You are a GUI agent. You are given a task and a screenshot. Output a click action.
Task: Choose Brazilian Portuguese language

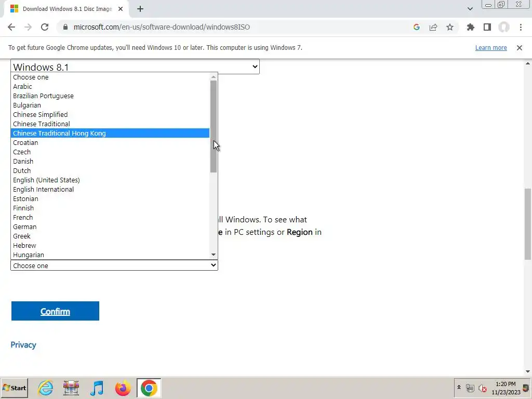click(x=110, y=96)
